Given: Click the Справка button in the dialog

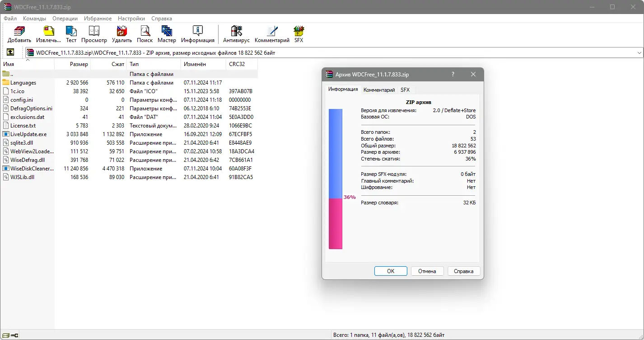Looking at the screenshot, I should click(463, 271).
